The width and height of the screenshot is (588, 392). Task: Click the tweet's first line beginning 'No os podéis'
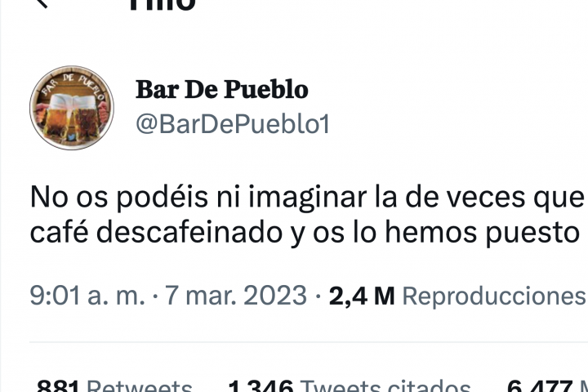point(309,198)
